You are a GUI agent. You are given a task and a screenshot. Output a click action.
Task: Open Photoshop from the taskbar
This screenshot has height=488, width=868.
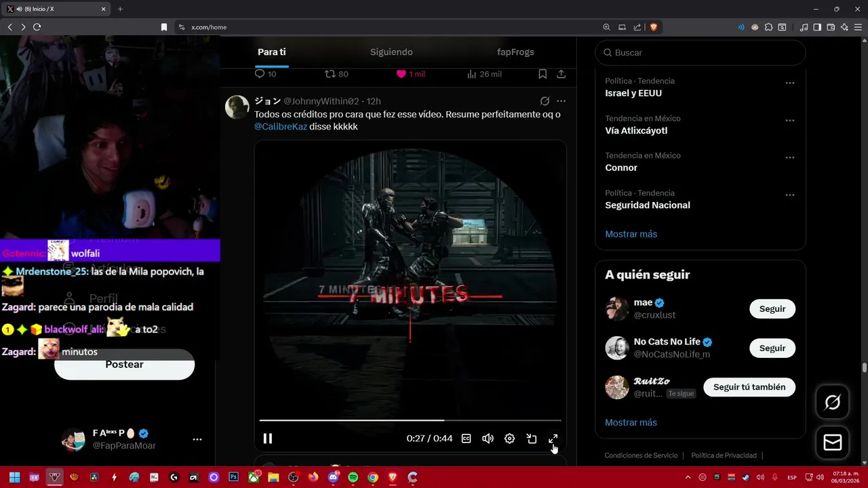pyautogui.click(x=234, y=477)
